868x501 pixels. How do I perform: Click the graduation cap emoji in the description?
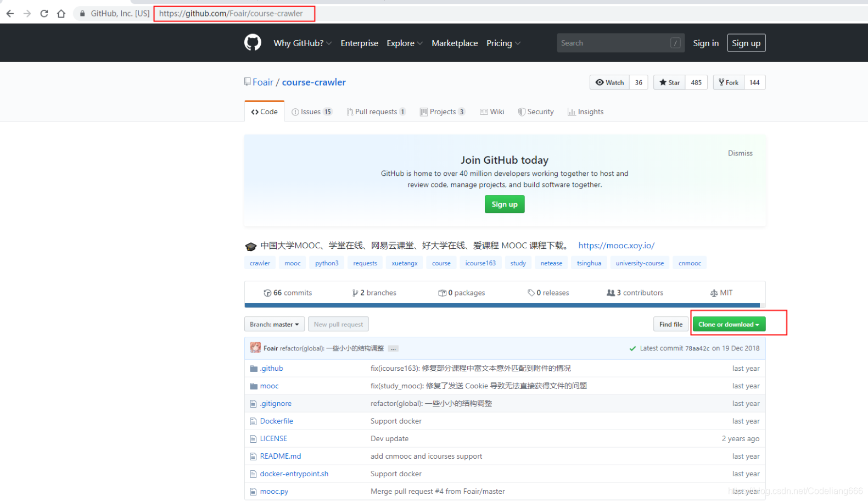click(251, 246)
